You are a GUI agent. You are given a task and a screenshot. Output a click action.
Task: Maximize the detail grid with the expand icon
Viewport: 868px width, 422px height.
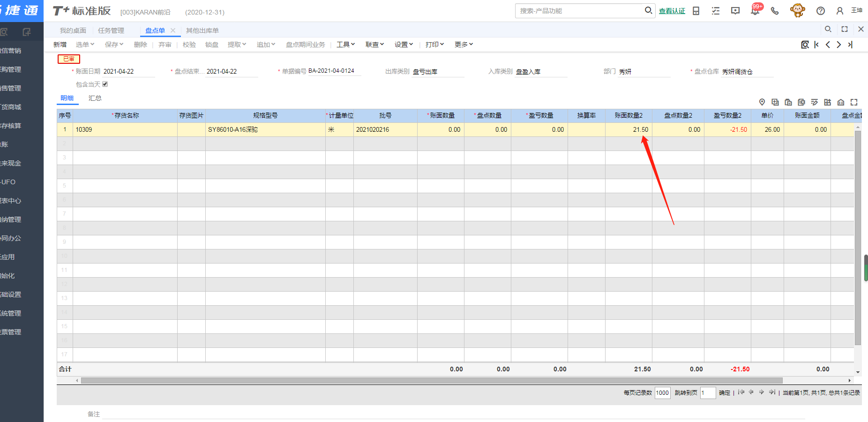[x=854, y=102]
